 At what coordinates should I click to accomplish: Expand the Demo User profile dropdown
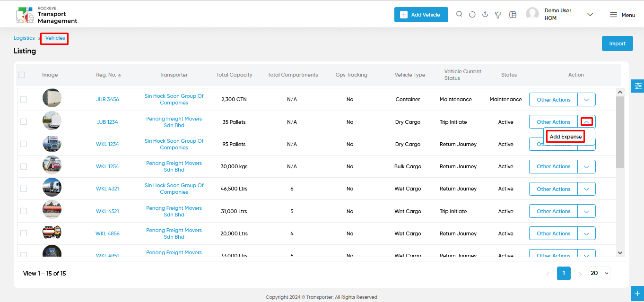click(x=590, y=15)
